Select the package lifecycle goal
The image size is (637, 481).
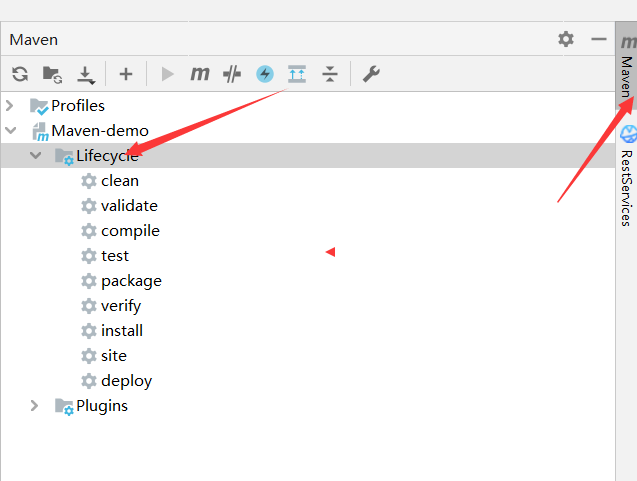308,281
